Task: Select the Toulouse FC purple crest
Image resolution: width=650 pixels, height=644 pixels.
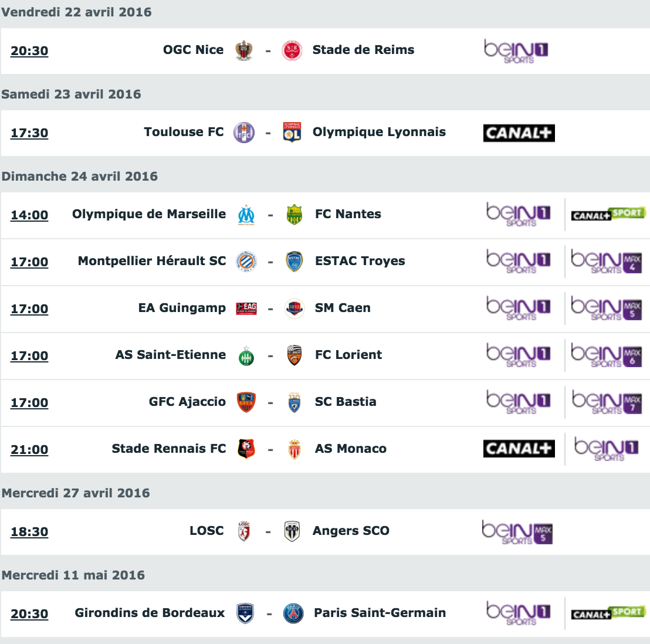Action: (x=244, y=133)
